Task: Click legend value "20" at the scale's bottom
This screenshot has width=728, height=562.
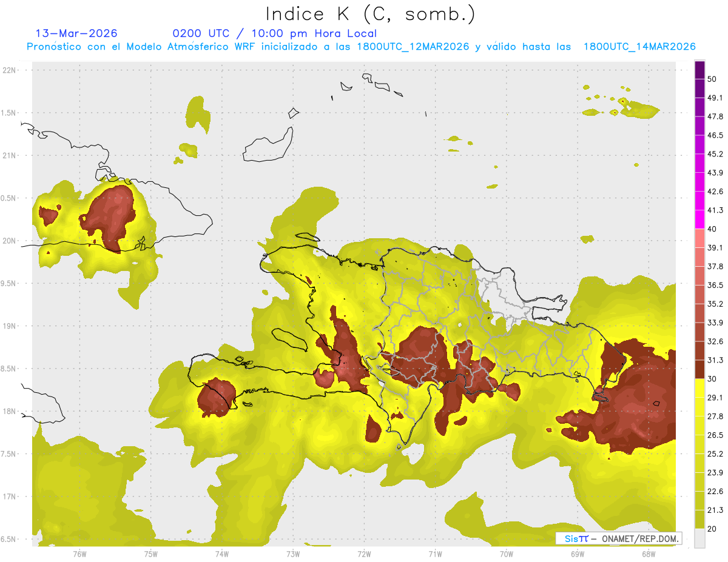Action: coord(712,529)
